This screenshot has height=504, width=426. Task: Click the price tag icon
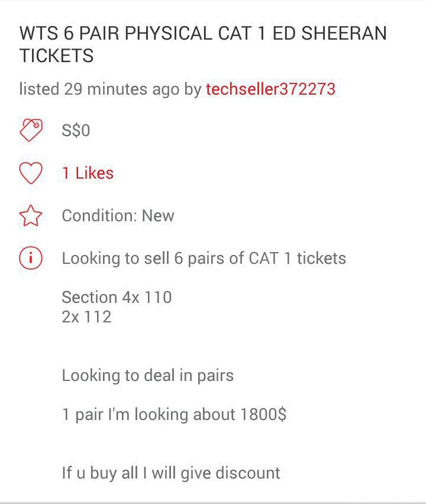coord(31,130)
